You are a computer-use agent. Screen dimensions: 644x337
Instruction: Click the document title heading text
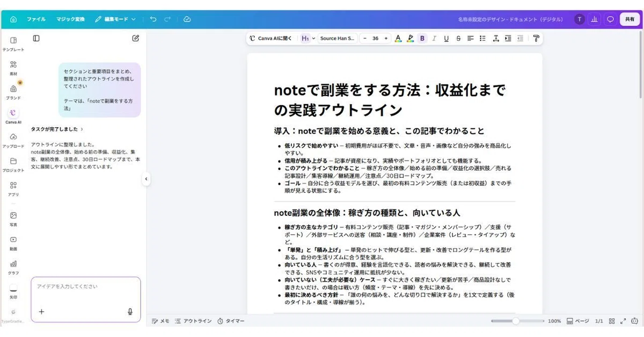(x=390, y=100)
